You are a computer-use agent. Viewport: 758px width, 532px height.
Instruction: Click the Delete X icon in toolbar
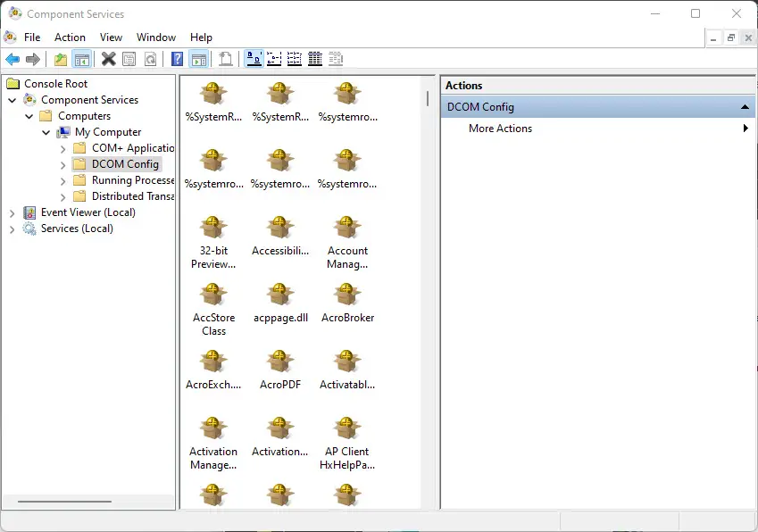point(109,60)
